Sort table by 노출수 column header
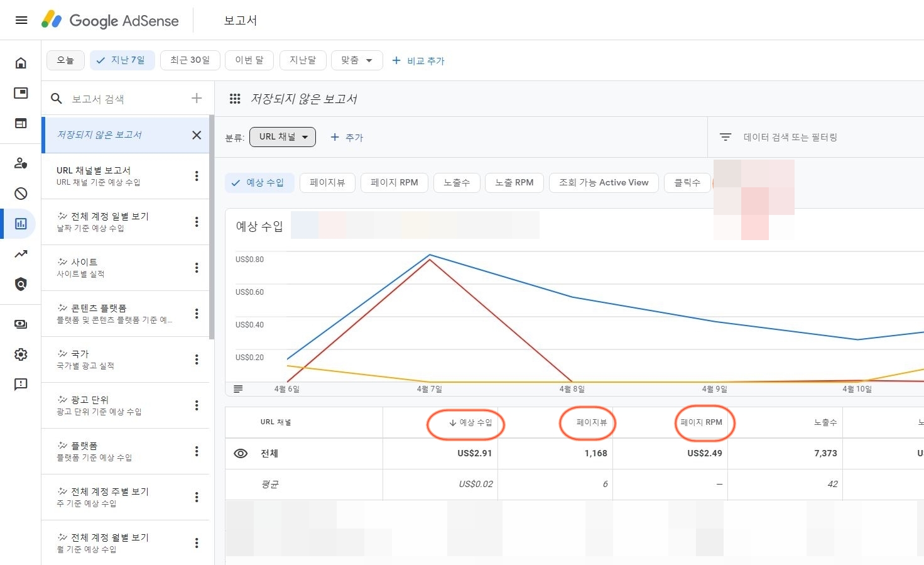This screenshot has width=924, height=565. pos(825,422)
